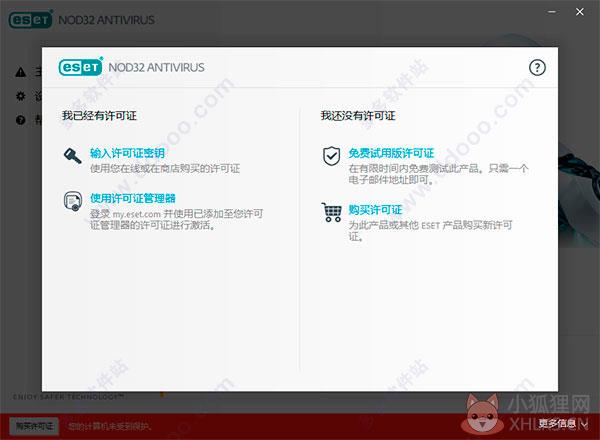Click the description 为此产品或其他 ESET 产品购买新许可证

pos(430,231)
